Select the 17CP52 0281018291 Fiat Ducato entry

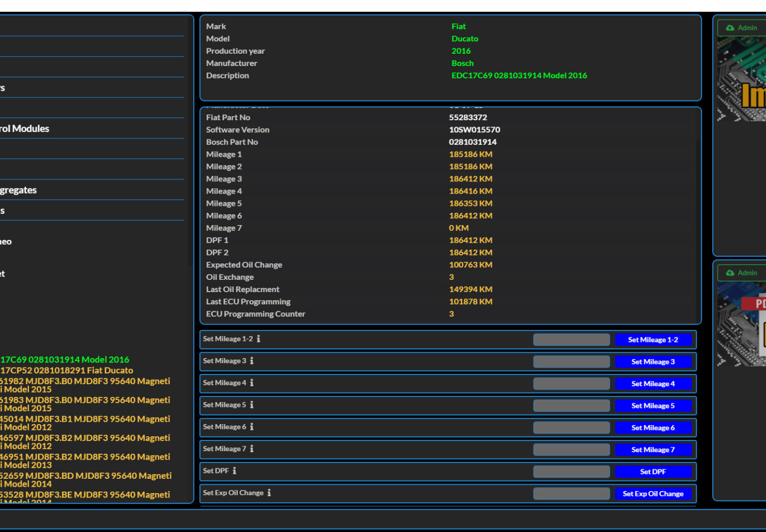66,370
